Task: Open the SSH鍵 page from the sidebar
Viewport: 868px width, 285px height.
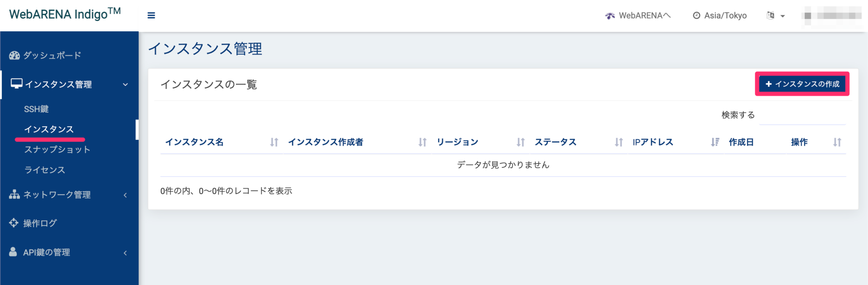Action: pos(35,108)
